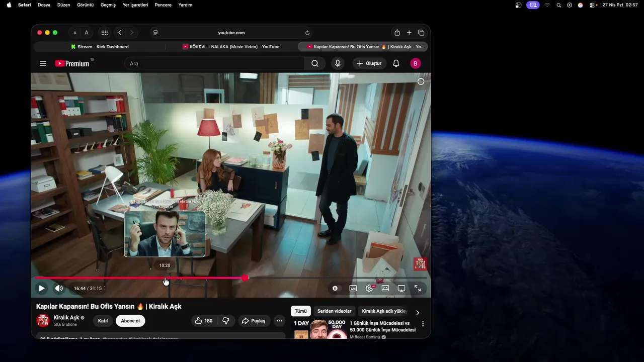Open the Safari application menu
The width and height of the screenshot is (644, 362).
pos(24,5)
